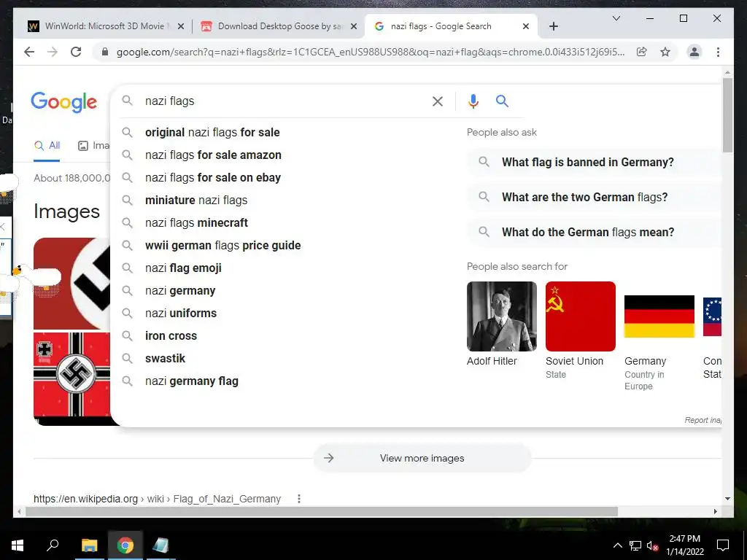
Task: Click the horizontal page scrollbar thumb
Action: tap(322, 511)
